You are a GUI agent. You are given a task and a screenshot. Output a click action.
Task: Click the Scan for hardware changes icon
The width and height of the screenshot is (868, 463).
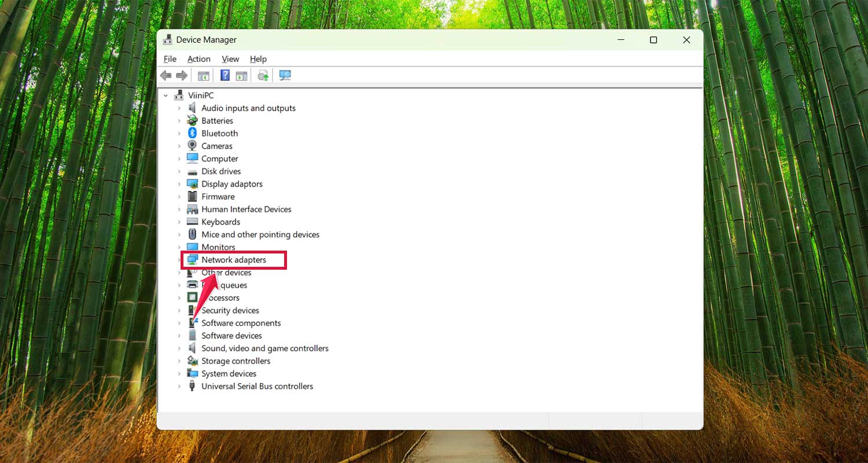click(262, 75)
